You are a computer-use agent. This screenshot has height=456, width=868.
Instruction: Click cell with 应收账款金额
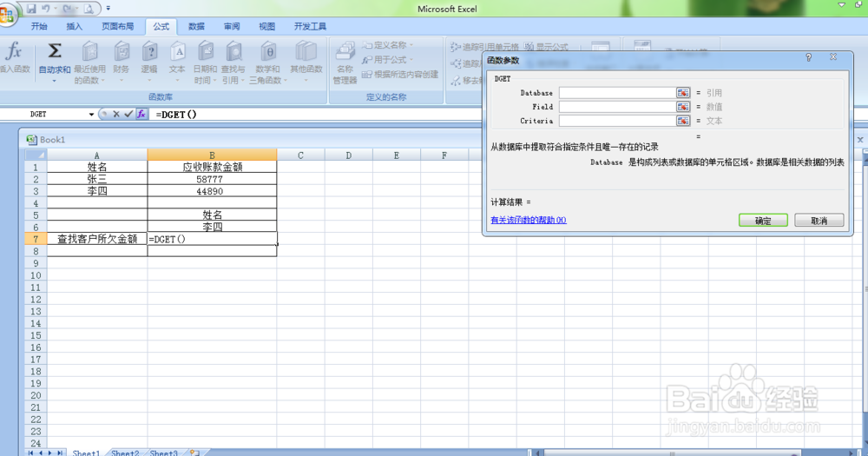pos(212,167)
